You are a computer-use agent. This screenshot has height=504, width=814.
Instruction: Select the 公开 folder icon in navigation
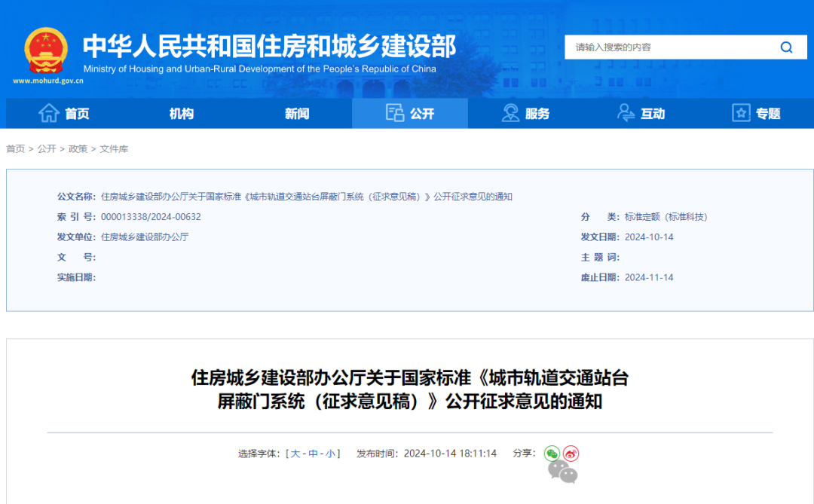(x=395, y=112)
